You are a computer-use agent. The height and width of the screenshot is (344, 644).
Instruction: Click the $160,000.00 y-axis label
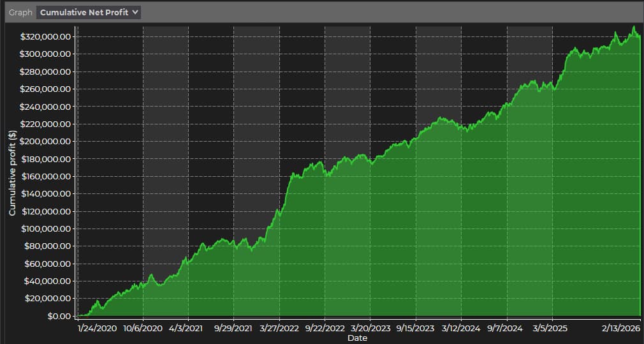coord(45,176)
